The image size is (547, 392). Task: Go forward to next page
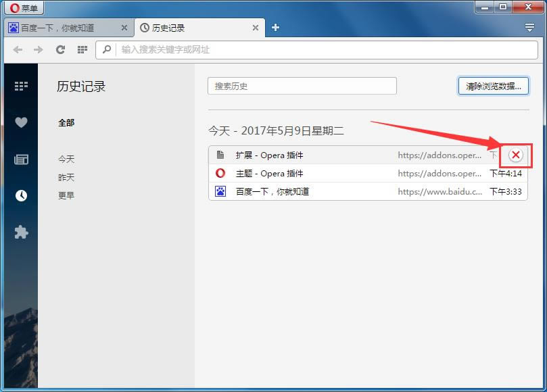click(39, 49)
